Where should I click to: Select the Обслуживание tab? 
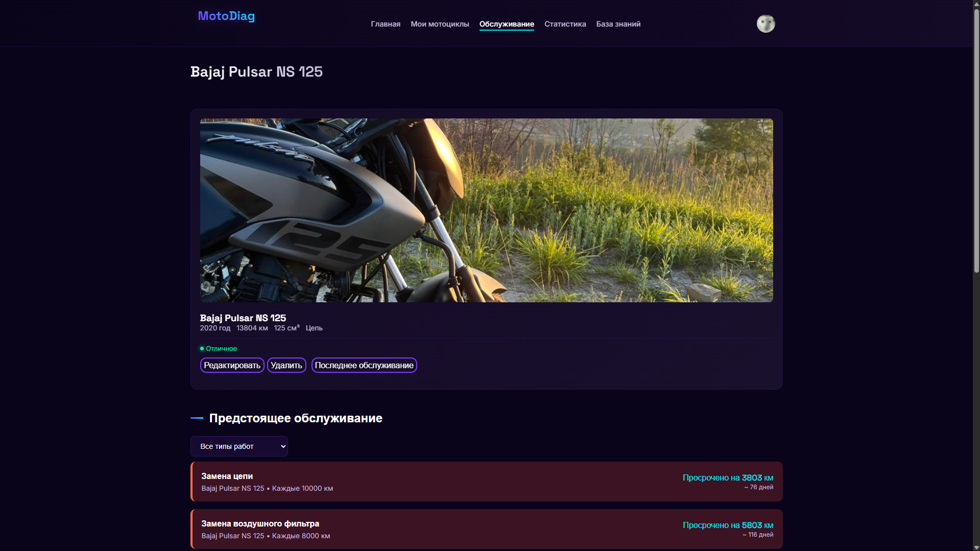click(507, 24)
